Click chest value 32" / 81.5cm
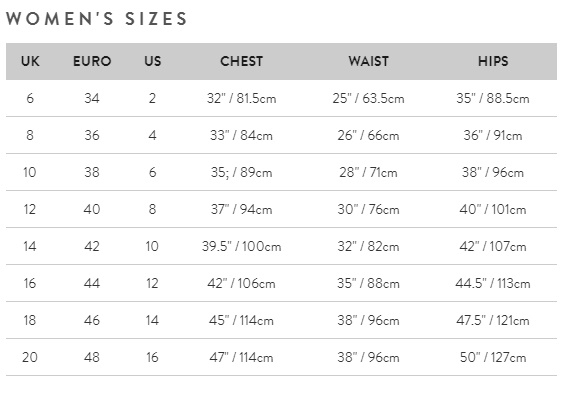The width and height of the screenshot is (565, 395). [241, 98]
